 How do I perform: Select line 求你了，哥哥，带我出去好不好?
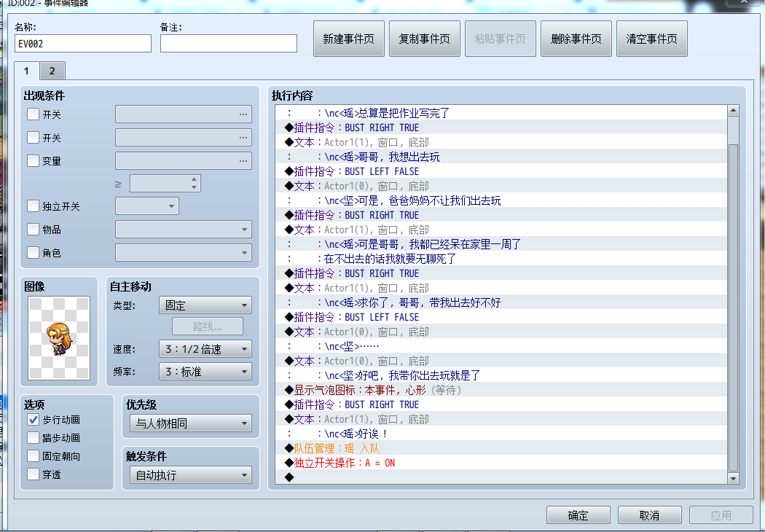(x=501, y=302)
